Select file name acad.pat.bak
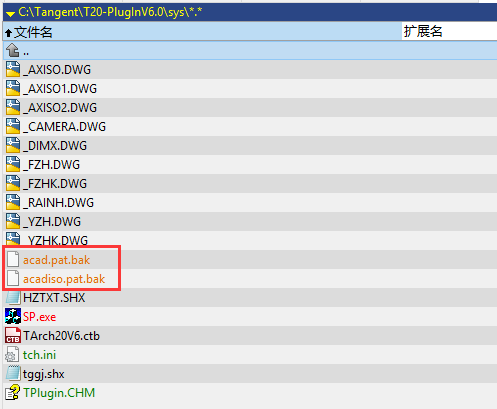This screenshot has width=497, height=409. 56,260
